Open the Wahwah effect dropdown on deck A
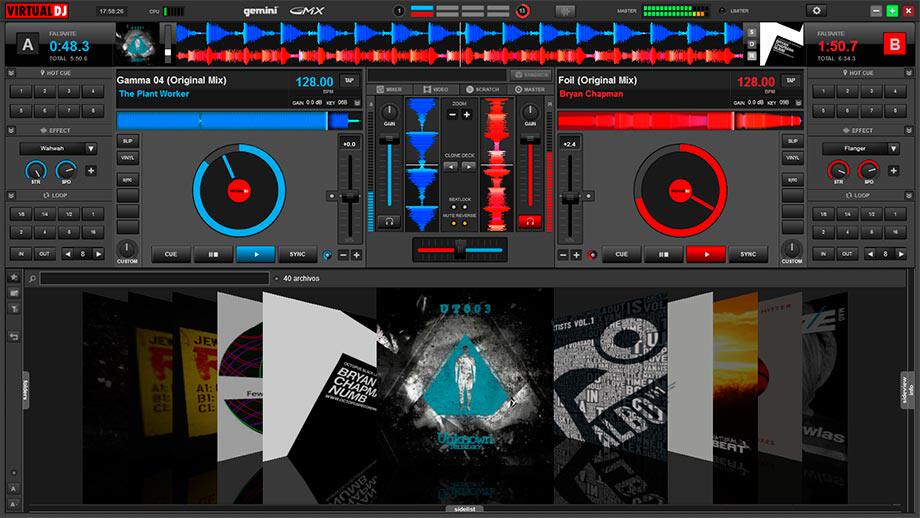This screenshot has width=920, height=518. (x=91, y=148)
